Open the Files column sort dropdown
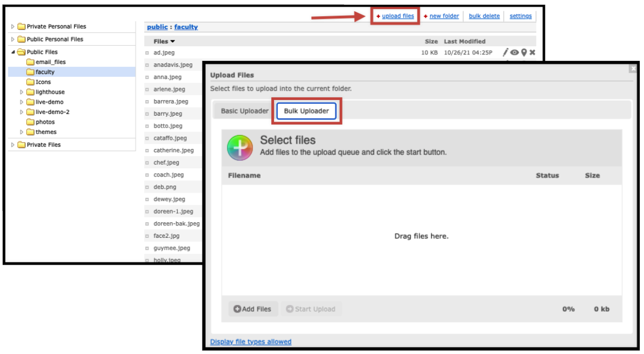The width and height of the screenshot is (644, 354). (x=173, y=41)
